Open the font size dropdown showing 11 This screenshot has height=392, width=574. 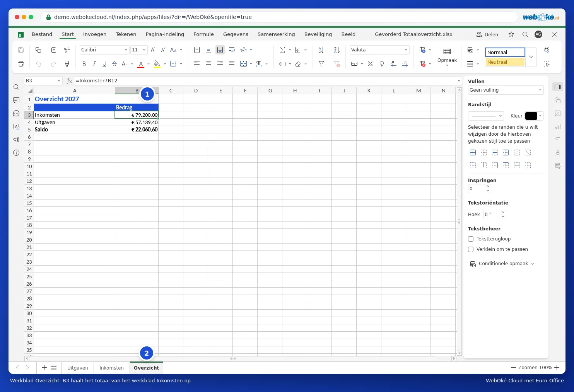(x=139, y=50)
